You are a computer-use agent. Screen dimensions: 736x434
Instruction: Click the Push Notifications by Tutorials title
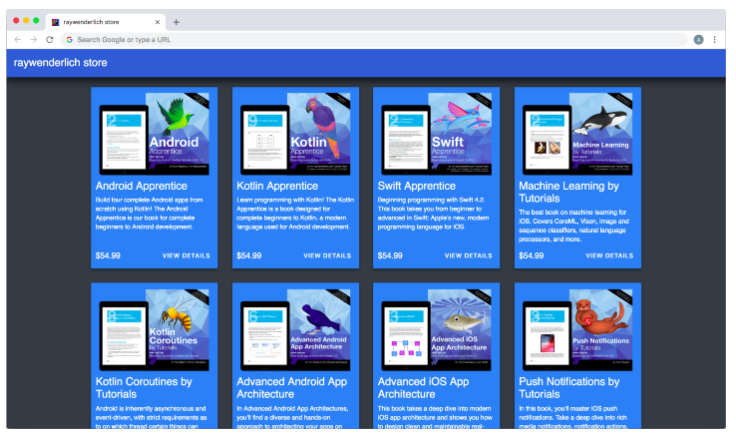pyautogui.click(x=569, y=388)
